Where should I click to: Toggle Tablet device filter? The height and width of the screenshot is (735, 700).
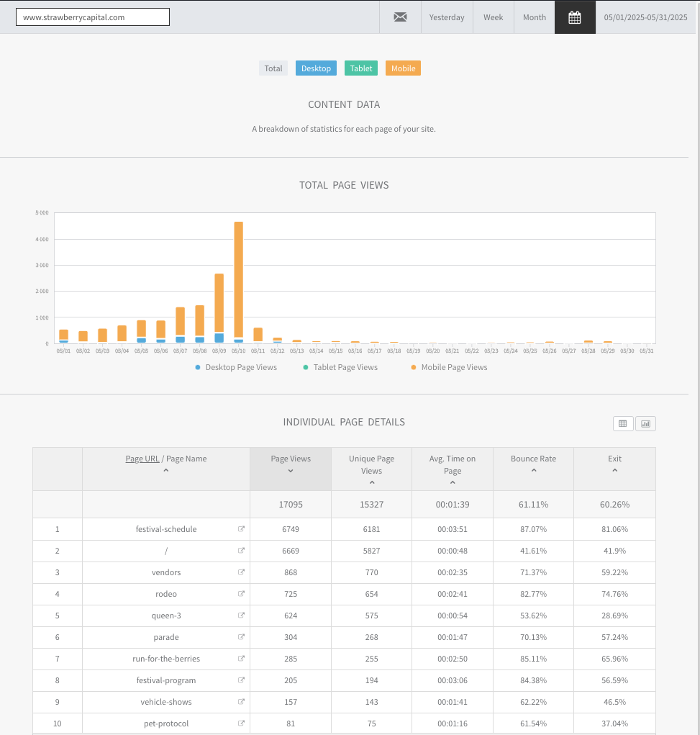click(x=360, y=68)
